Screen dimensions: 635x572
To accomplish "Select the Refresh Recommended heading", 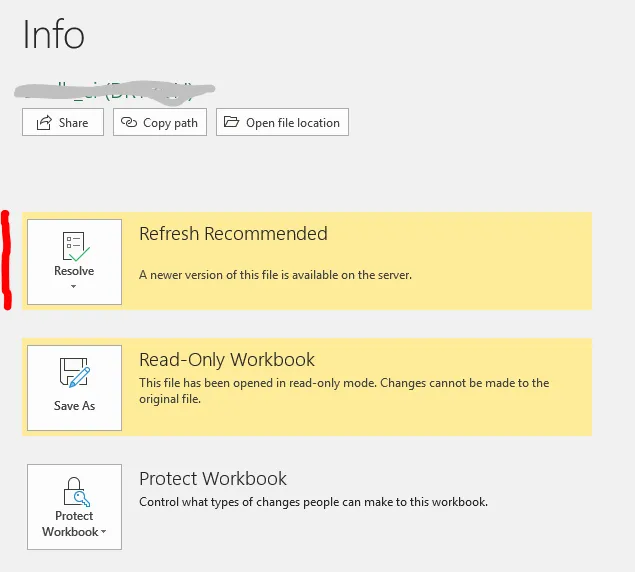I will [x=233, y=234].
